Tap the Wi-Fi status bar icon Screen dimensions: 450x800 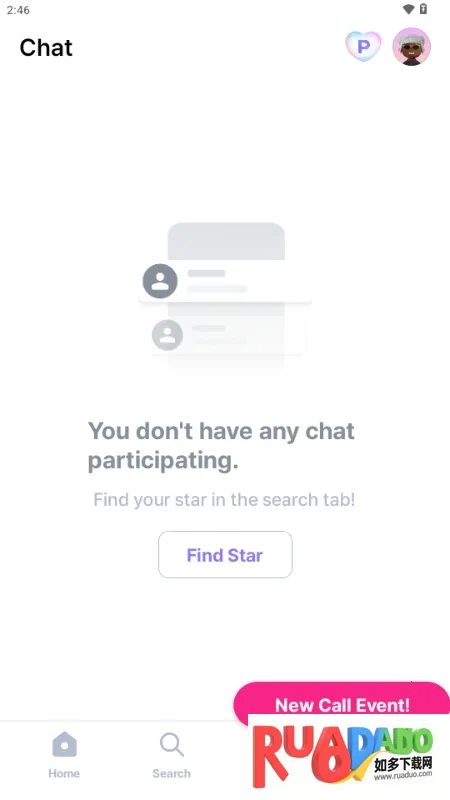[408, 9]
